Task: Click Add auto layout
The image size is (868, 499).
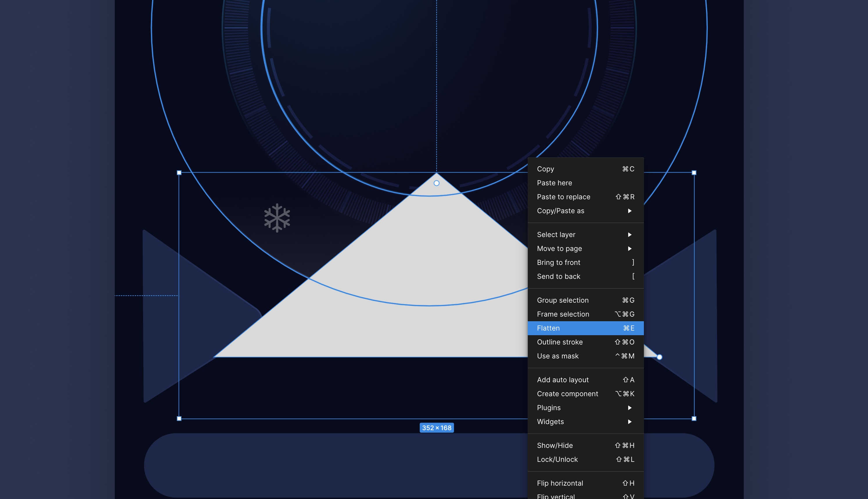Action: [563, 380]
